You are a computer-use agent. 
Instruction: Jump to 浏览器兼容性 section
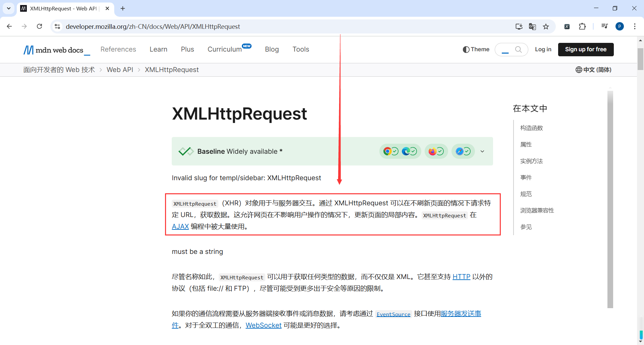point(537,211)
